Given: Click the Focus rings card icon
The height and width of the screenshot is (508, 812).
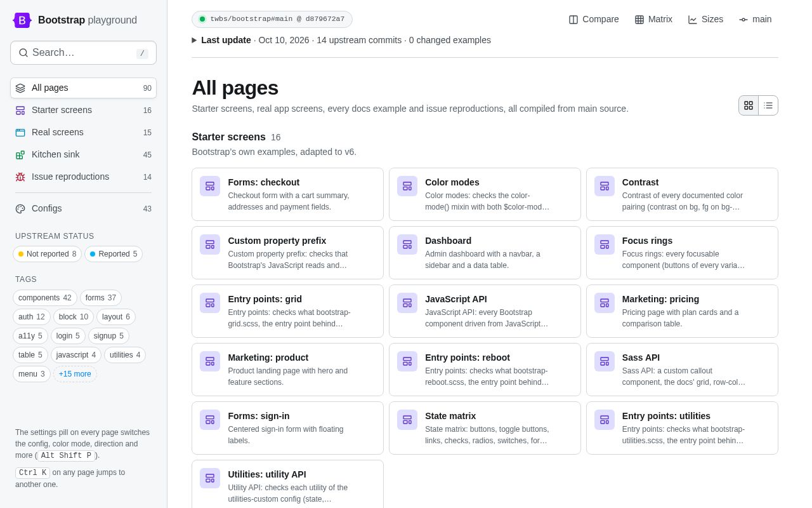Looking at the screenshot, I should (605, 244).
